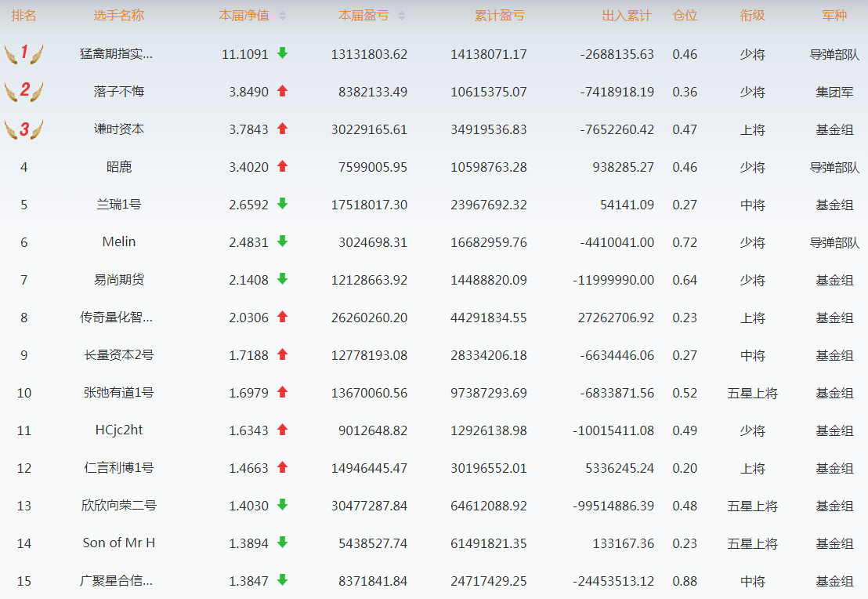Click green down arrow beside 1.3847
The height and width of the screenshot is (599, 868).
click(282, 580)
